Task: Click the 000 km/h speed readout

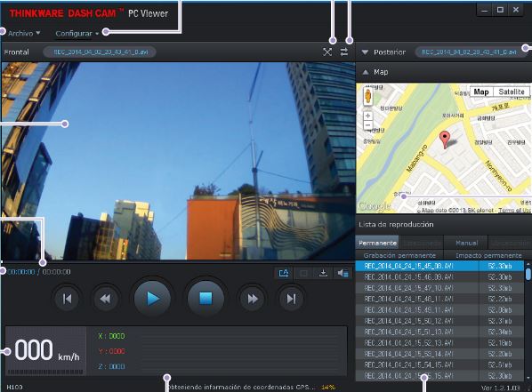Action: tap(47, 350)
